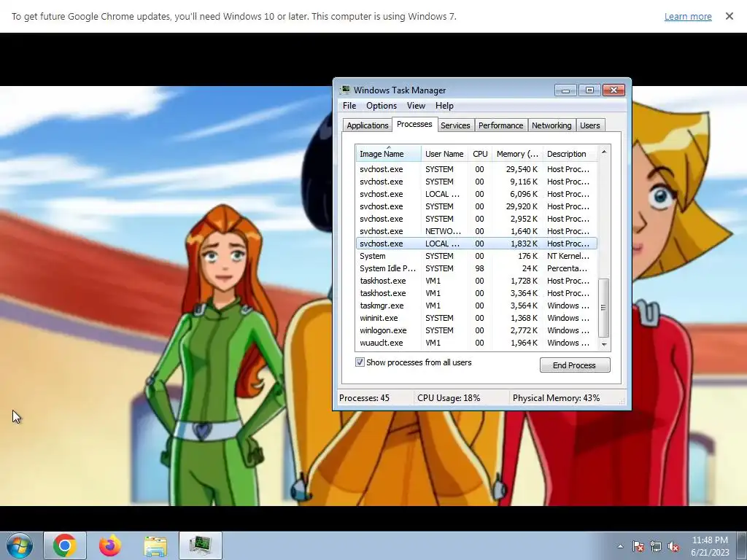Select svchost.exe row using 6,096 K
The image size is (747, 560).
(x=476, y=194)
